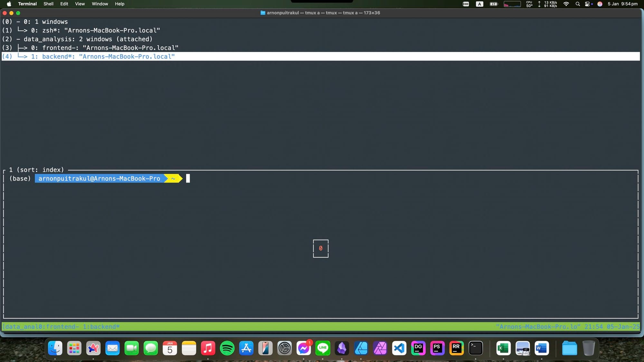Open System Settings gear icon
Viewport: 644px width, 362px height.
point(285,348)
